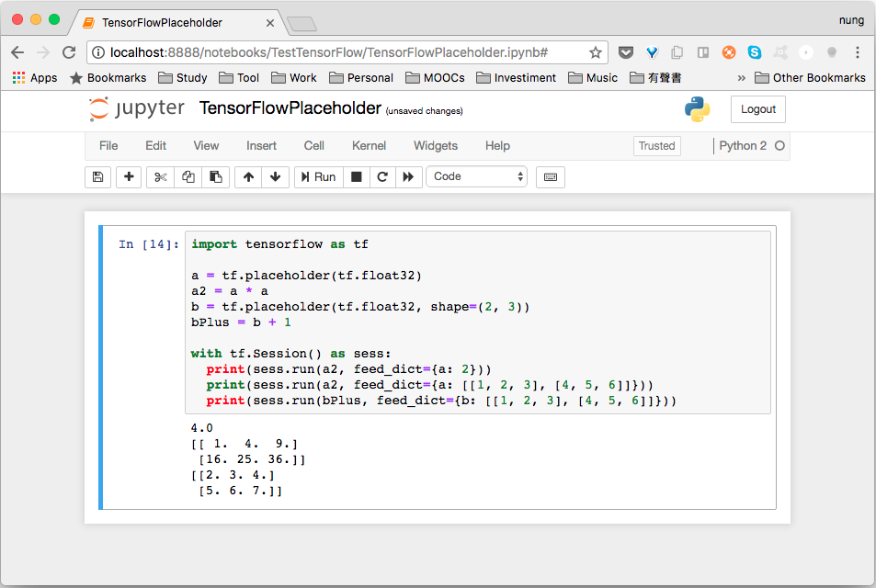876x588 pixels.
Task: Open the MOOCs bookmarks folder
Action: [435, 77]
